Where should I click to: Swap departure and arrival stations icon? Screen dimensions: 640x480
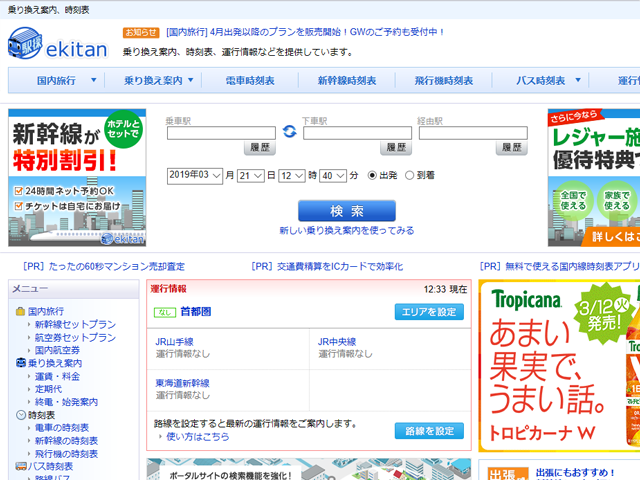[x=289, y=131]
